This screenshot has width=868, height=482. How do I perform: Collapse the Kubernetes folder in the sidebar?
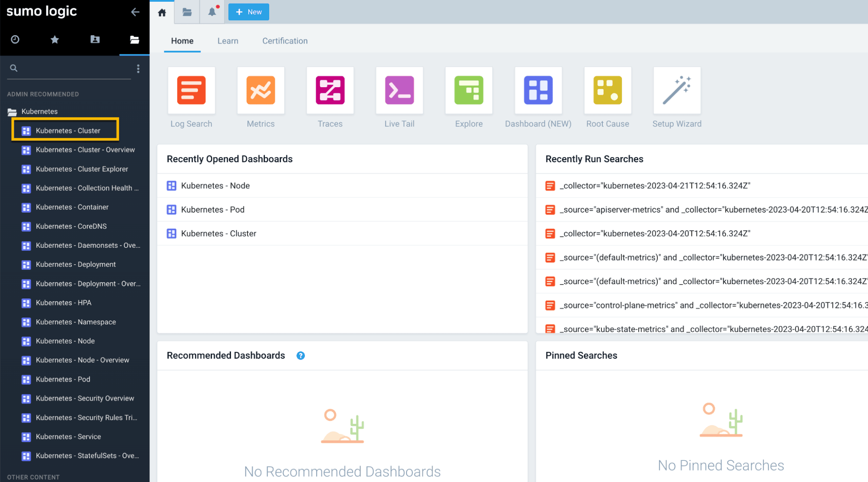33,111
